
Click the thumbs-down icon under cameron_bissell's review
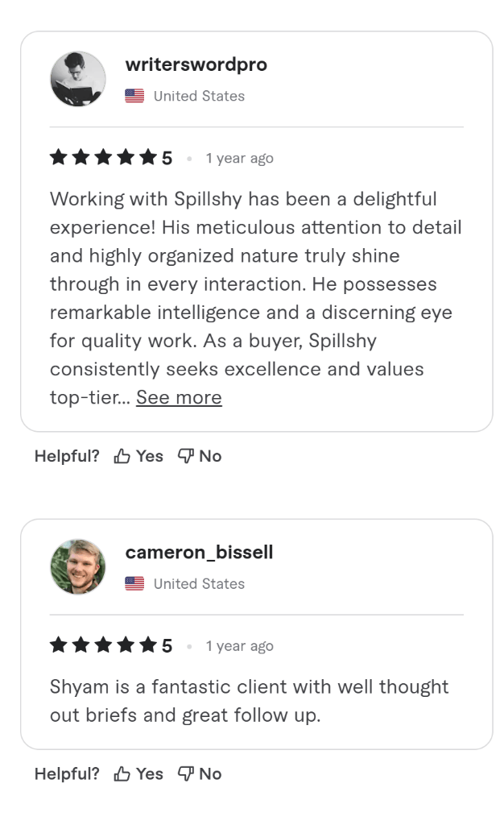tap(187, 773)
